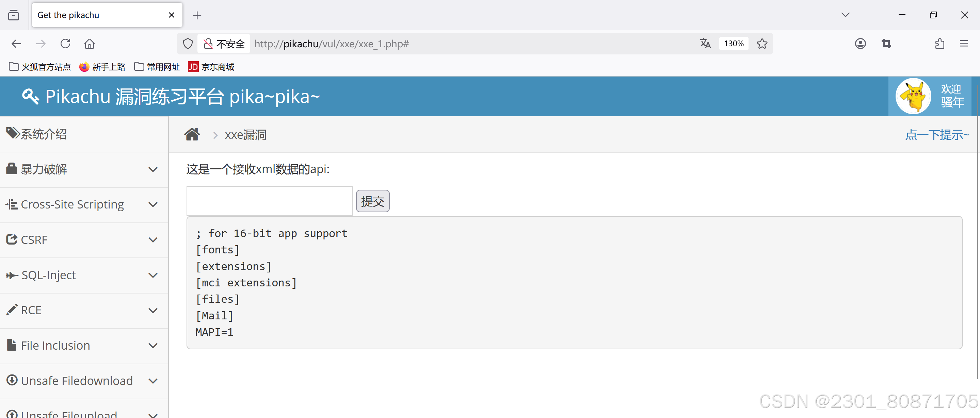980x418 pixels.
Task: Open the extensions puzzle icon
Action: (939, 44)
